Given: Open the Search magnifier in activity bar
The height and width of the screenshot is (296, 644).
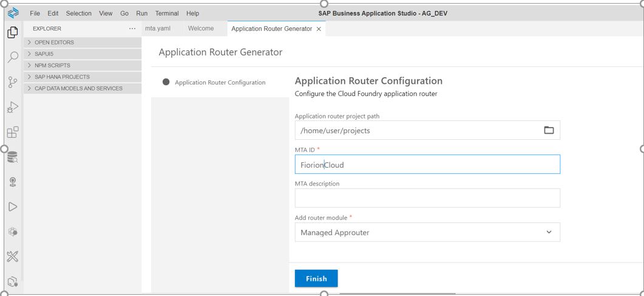Looking at the screenshot, I should pyautogui.click(x=12, y=58).
